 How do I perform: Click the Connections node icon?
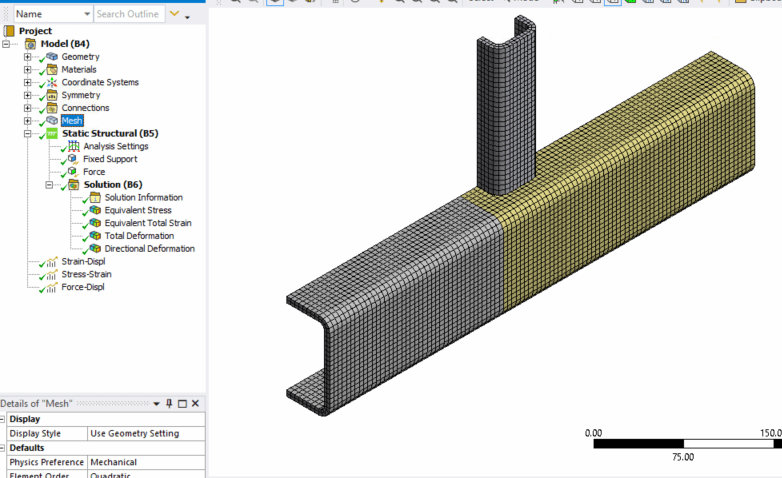click(52, 108)
